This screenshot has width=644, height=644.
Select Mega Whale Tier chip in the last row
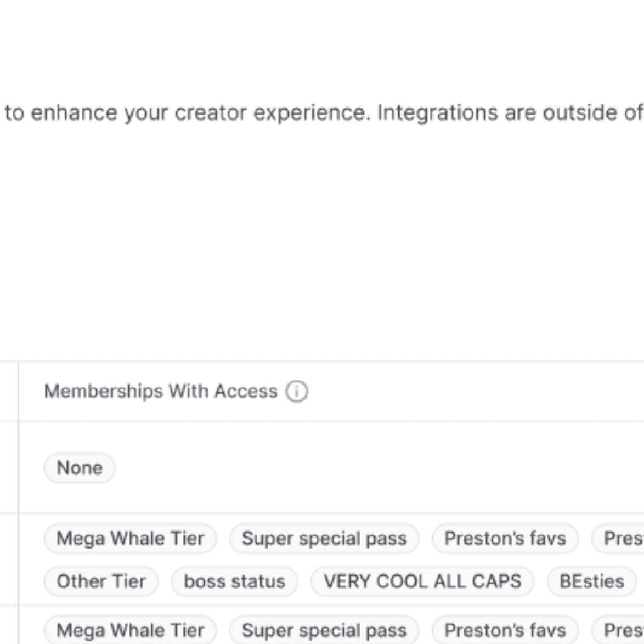coord(130,630)
